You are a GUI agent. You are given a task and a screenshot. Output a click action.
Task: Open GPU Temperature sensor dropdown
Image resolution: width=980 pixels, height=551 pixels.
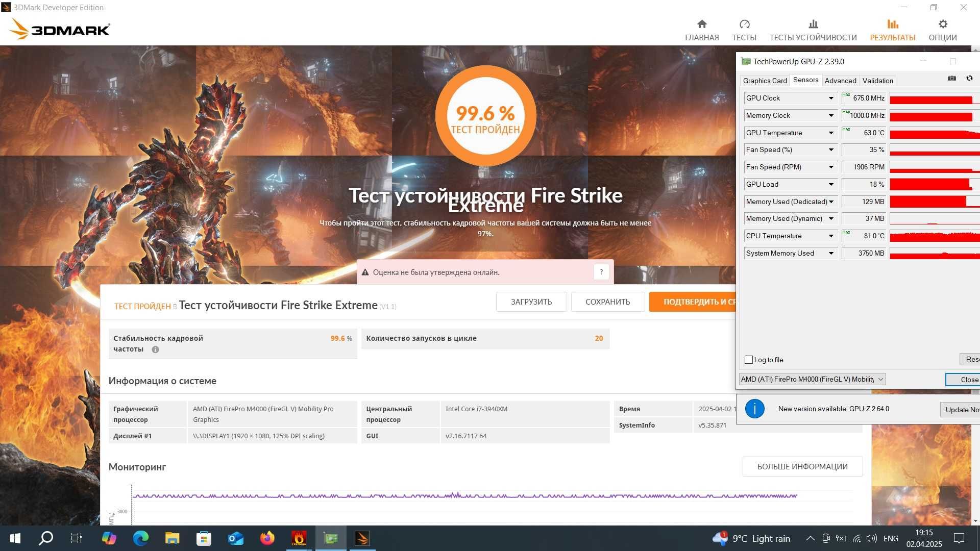(831, 133)
